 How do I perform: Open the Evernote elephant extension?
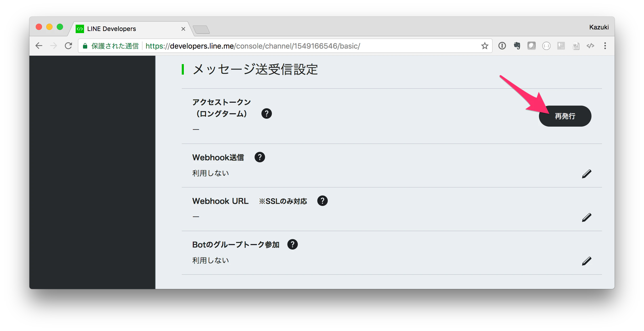[517, 46]
